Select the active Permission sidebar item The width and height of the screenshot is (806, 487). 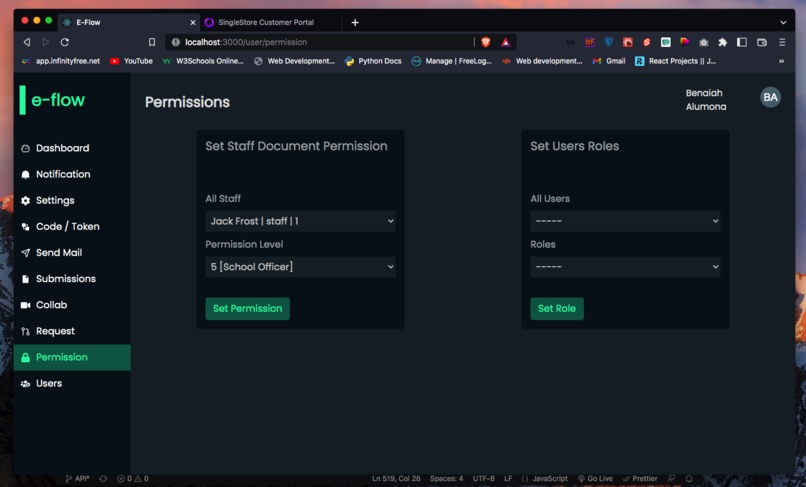click(72, 357)
